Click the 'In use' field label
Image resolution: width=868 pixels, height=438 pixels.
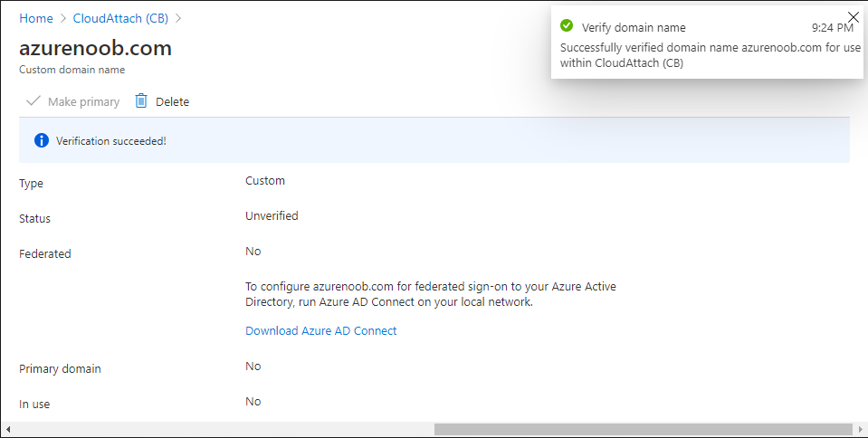click(34, 405)
